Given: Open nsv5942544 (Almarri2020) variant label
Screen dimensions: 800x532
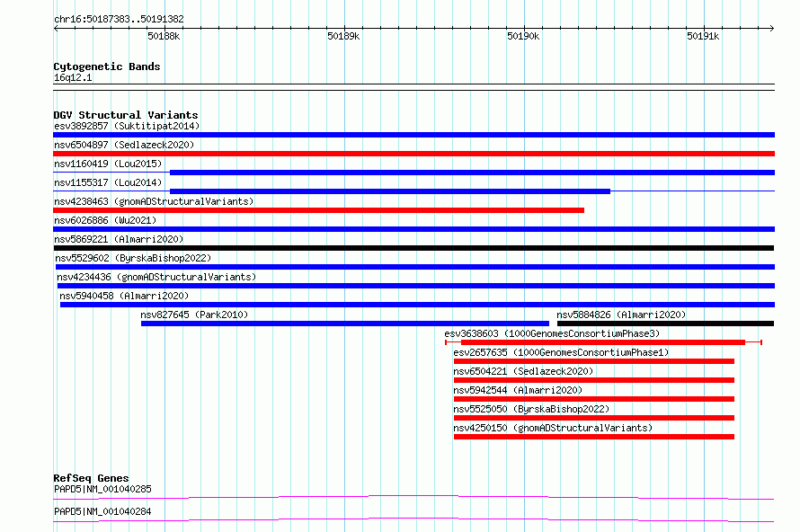Looking at the screenshot, I should (x=518, y=390).
